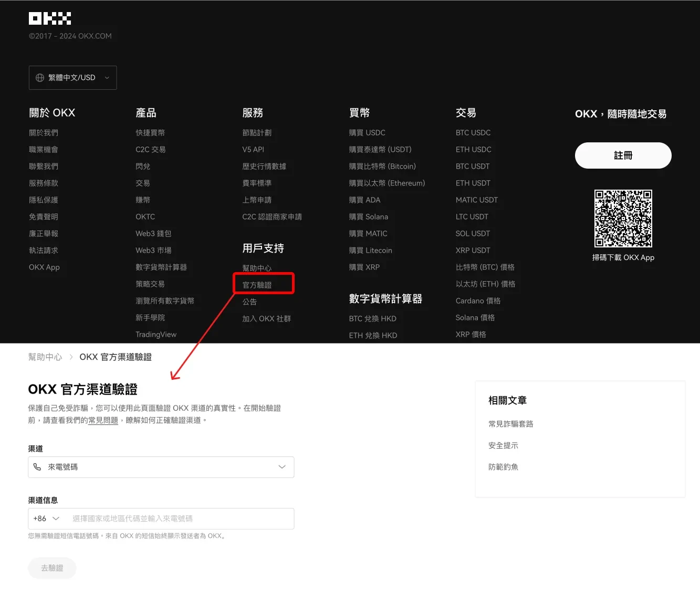Open the 繁體中文/USD language selector

click(72, 77)
